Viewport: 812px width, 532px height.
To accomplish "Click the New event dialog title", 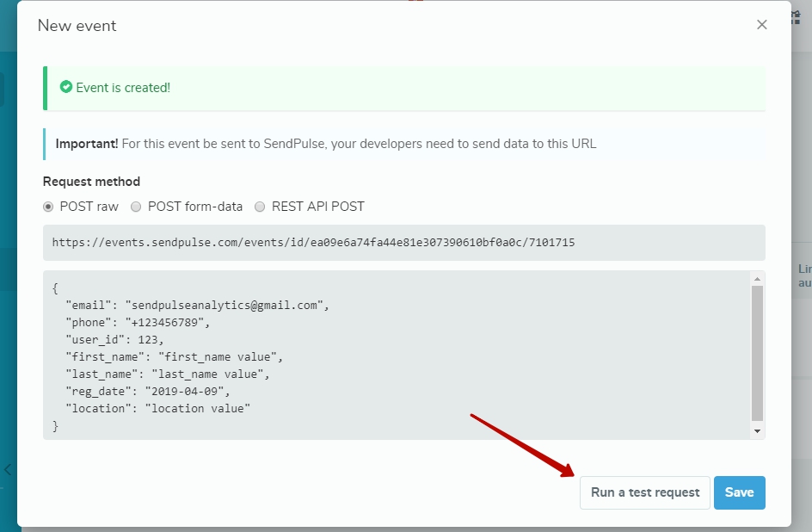I will [x=77, y=26].
